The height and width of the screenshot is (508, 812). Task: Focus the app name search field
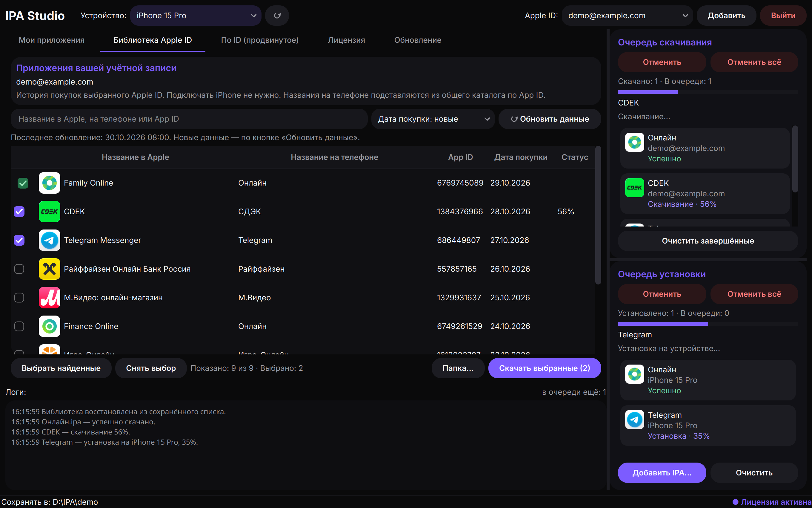(189, 119)
